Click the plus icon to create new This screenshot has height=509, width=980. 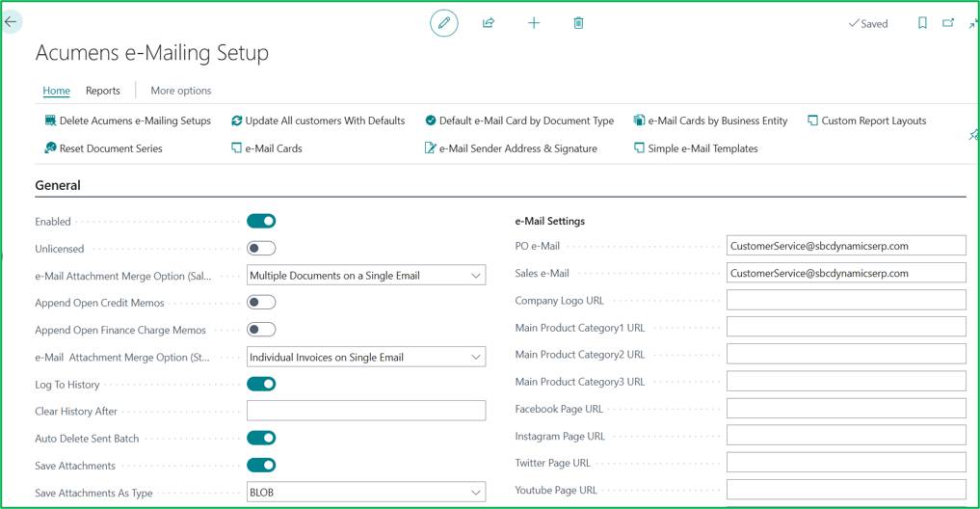534,23
